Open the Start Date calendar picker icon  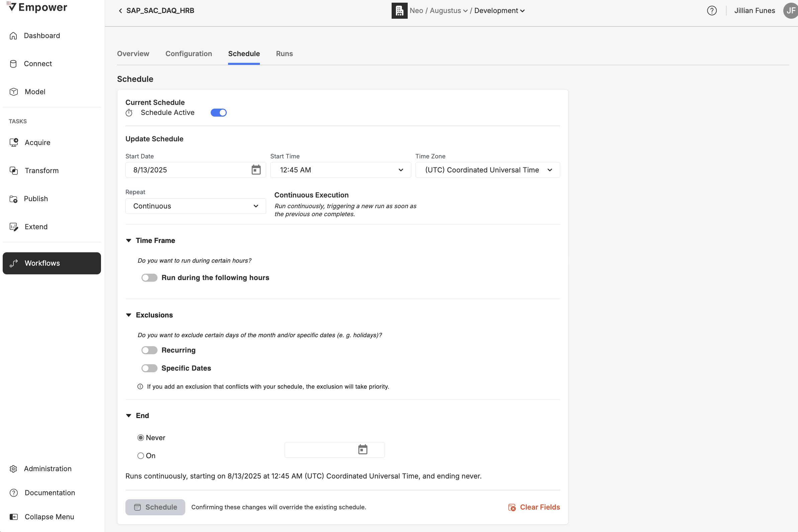click(x=256, y=170)
